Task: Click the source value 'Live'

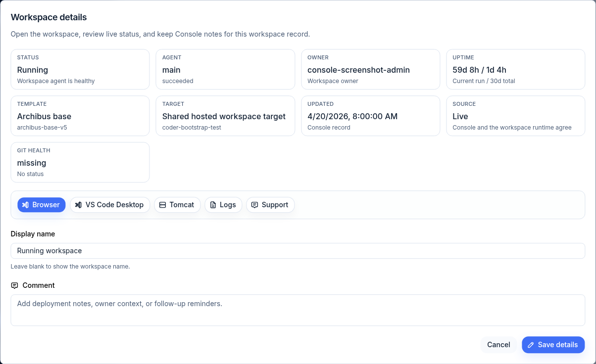Action: click(x=460, y=117)
